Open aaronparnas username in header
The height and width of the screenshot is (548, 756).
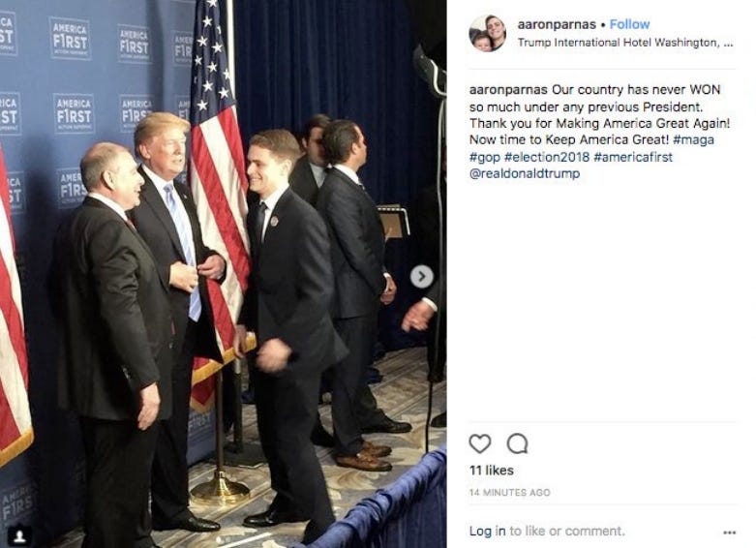557,24
